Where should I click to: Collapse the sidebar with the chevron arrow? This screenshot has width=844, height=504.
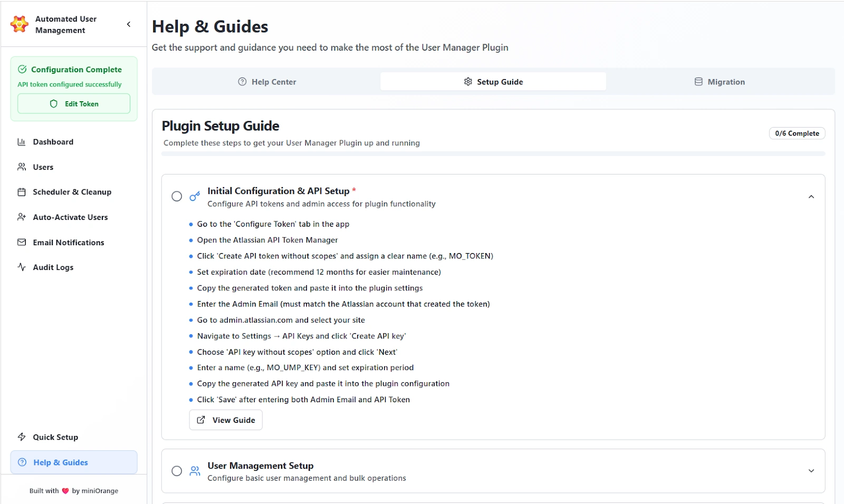pos(128,24)
